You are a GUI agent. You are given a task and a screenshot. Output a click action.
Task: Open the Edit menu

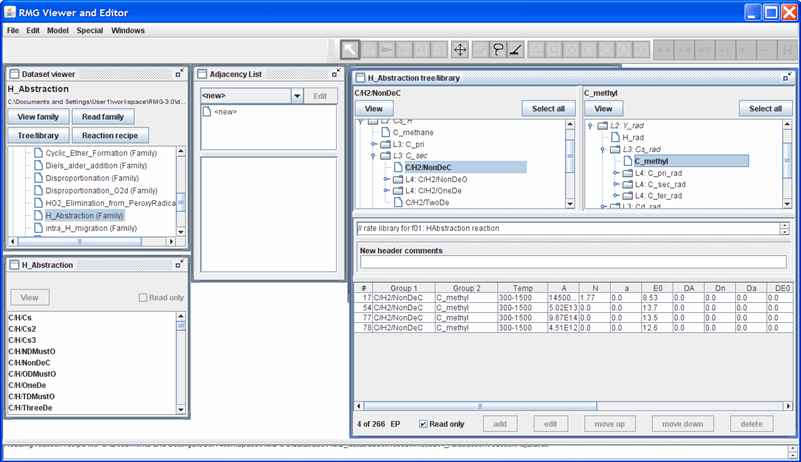click(33, 30)
